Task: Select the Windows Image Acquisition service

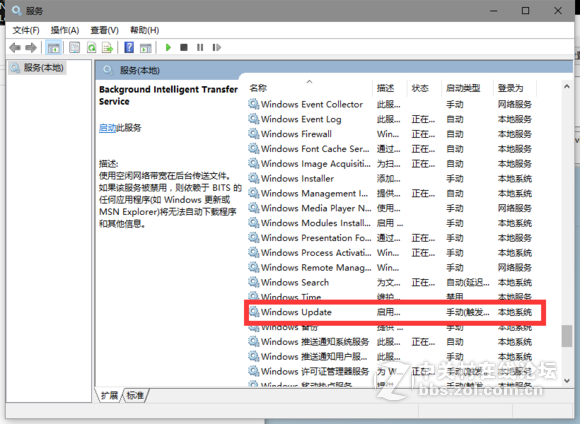Action: pos(391,164)
